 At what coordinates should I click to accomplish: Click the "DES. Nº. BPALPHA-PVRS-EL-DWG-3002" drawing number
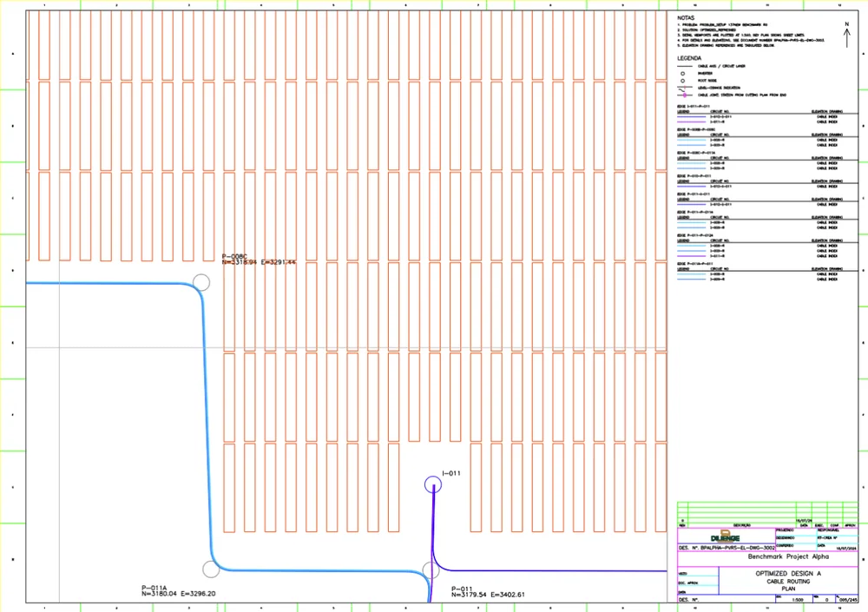point(727,548)
